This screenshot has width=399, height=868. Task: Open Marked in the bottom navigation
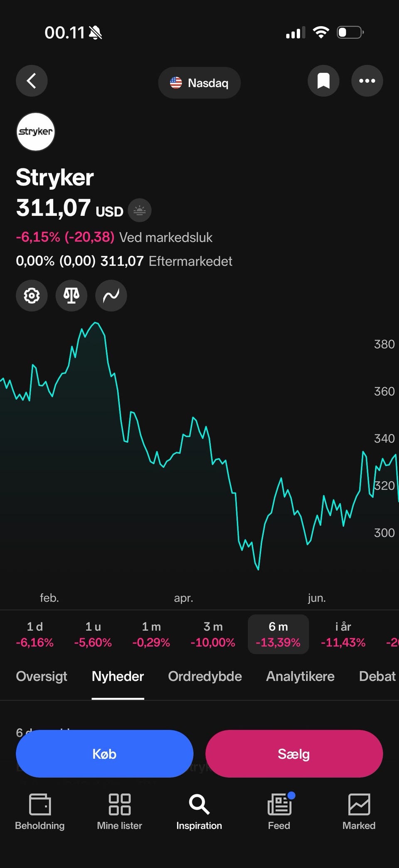359,812
